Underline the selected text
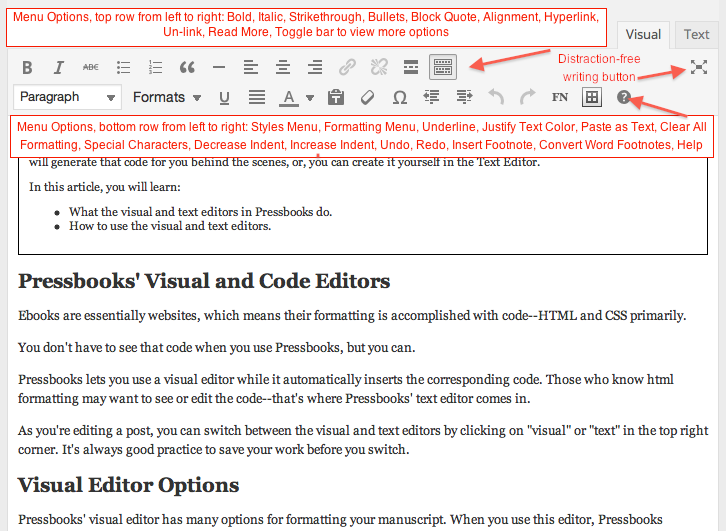Screen dimensions: 726x531 point(225,98)
